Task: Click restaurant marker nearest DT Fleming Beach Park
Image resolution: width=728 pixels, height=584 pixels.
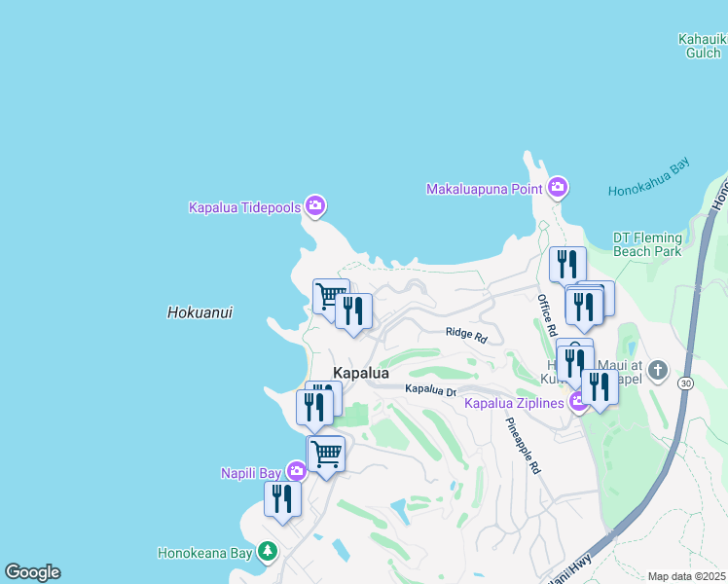Action: click(567, 264)
